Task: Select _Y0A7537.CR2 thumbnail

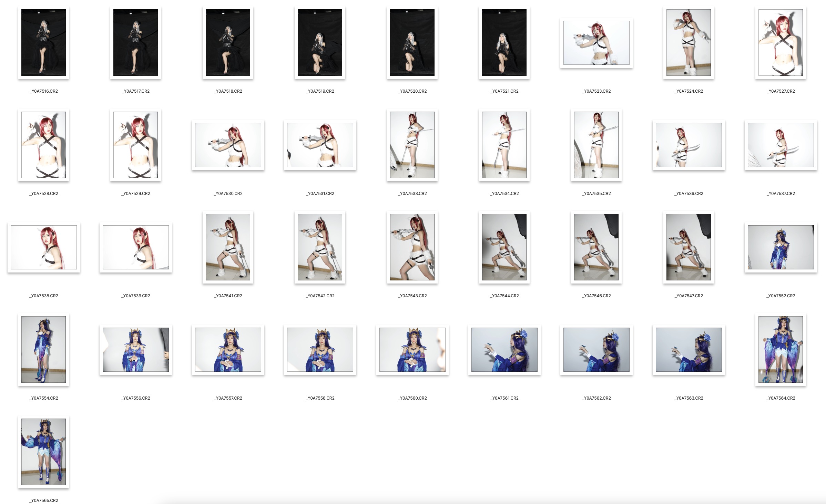Action: [781, 145]
